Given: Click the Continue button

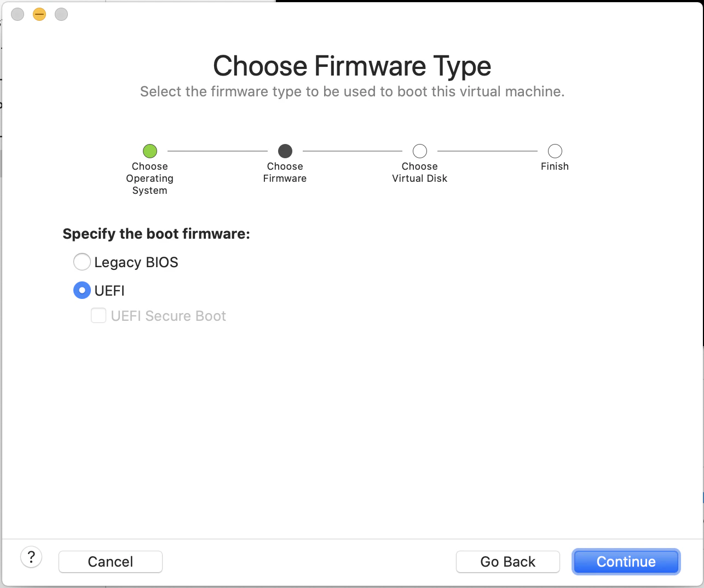Looking at the screenshot, I should [x=626, y=562].
